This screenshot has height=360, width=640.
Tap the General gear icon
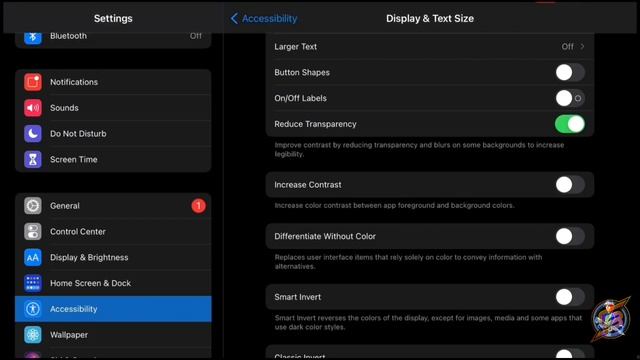pos(33,206)
